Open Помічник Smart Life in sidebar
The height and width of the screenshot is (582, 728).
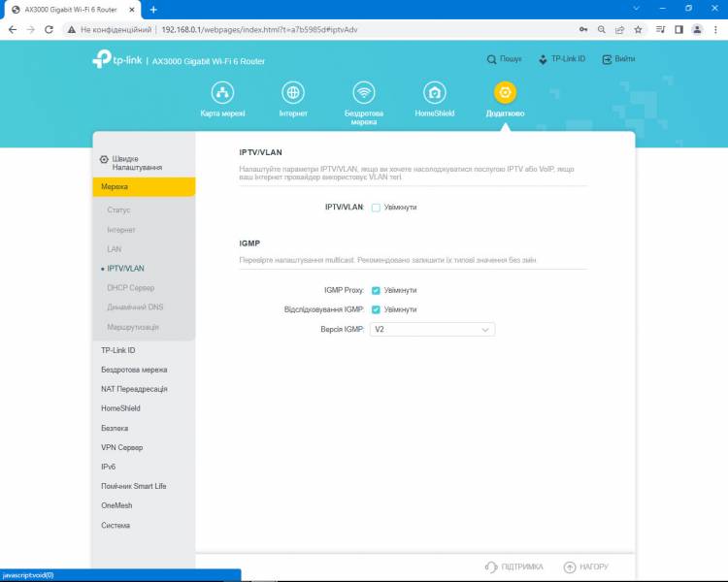point(134,486)
